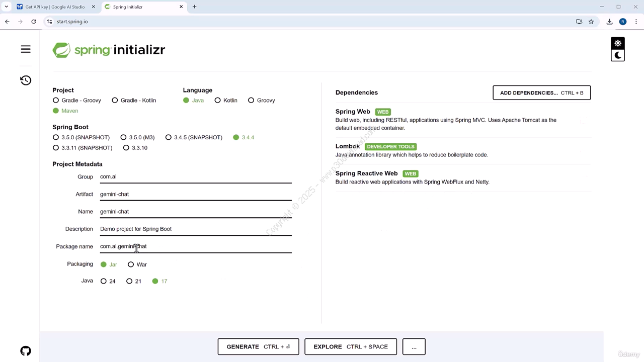Screen dimensions: 644x362
Task: Click the address bar URL
Action: pyautogui.click(x=72, y=22)
